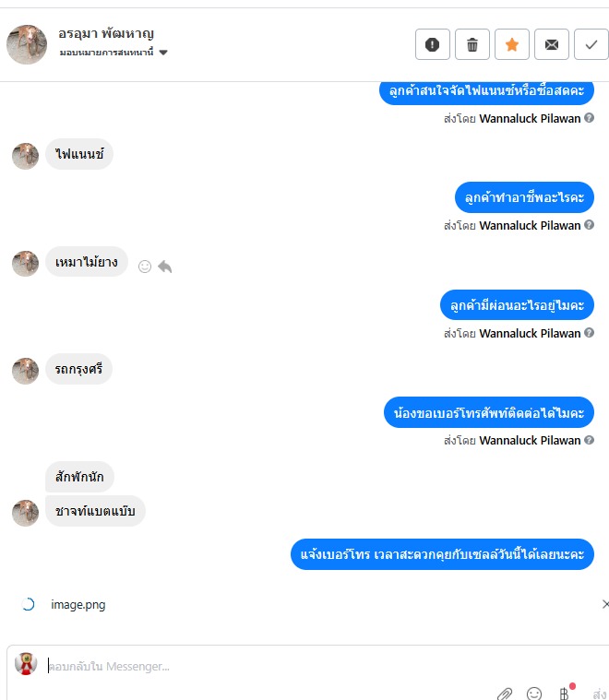Mark conversation as done with checkmark
The height and width of the screenshot is (700, 609).
(x=591, y=44)
